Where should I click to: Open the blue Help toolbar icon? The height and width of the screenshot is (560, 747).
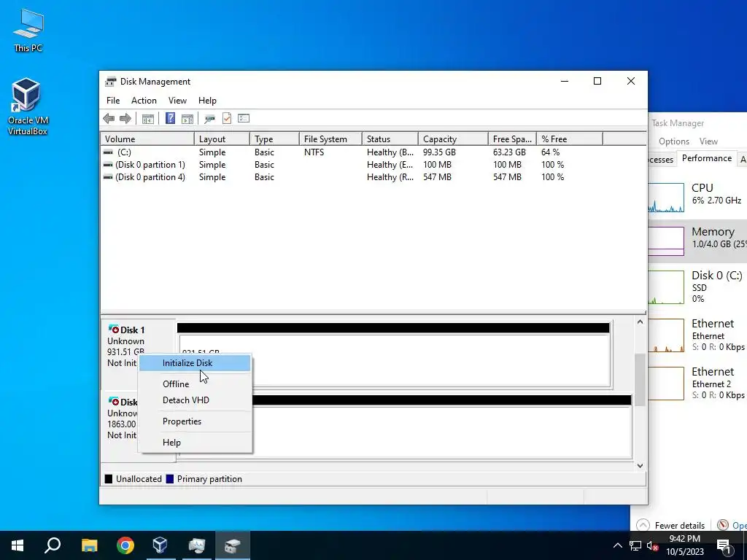(x=170, y=119)
